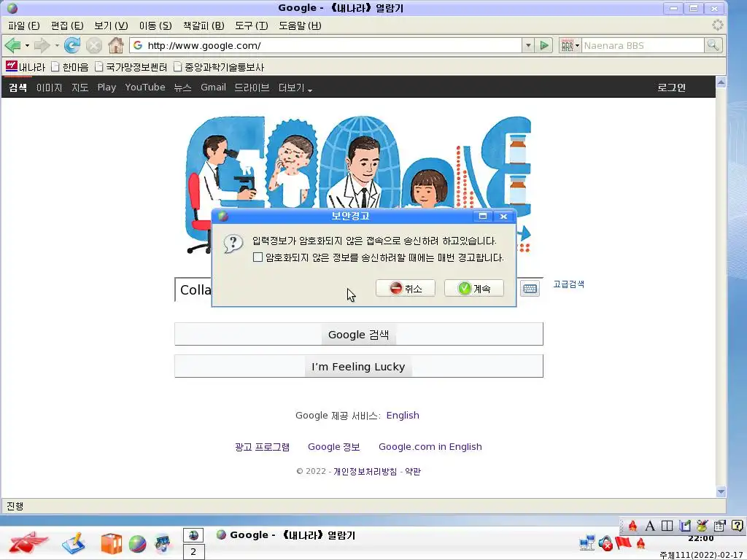Screen dimensions: 747x560
Task: Switch to workspace 2 in pager
Action: pos(193,552)
